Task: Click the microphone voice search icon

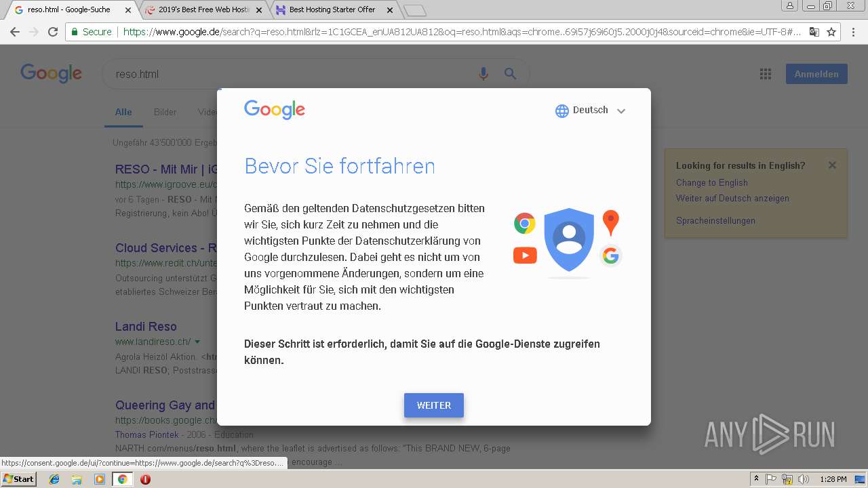Action: (484, 74)
